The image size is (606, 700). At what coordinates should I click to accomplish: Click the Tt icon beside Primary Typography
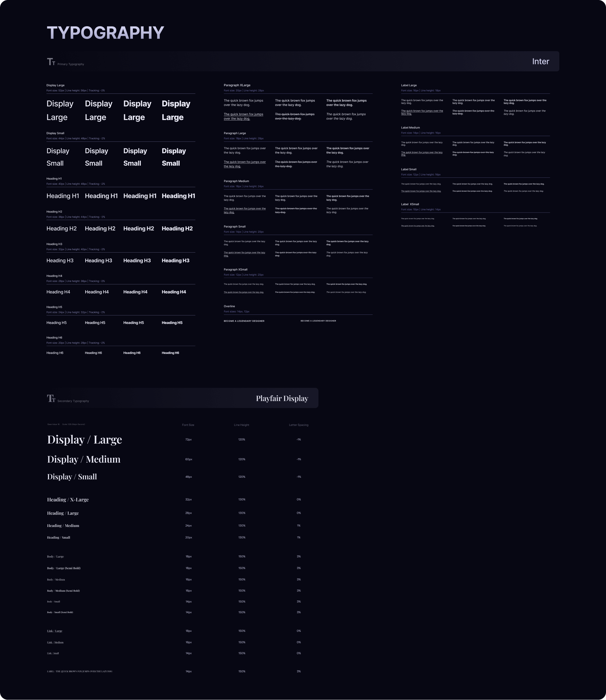[x=51, y=62]
